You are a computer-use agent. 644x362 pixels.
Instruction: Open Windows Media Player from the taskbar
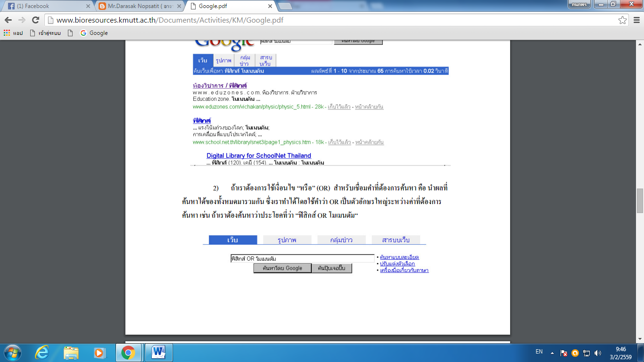tap(99, 352)
